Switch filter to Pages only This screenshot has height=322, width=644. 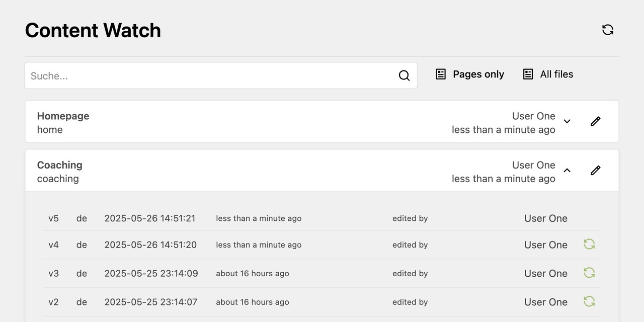(469, 74)
